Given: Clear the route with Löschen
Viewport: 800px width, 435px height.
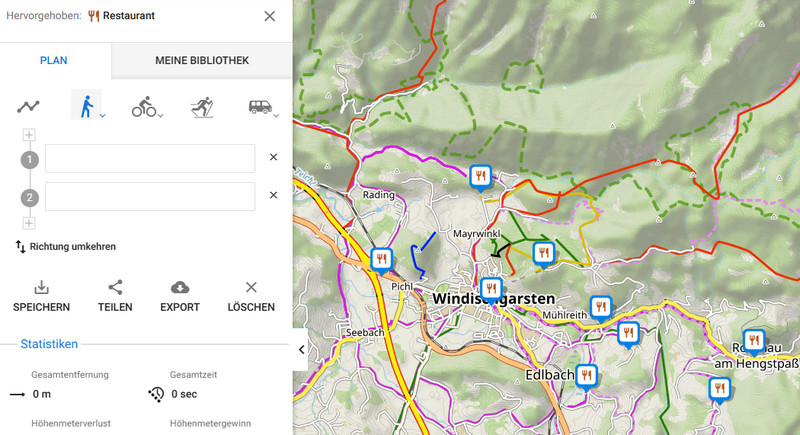Looking at the screenshot, I should click(x=251, y=296).
